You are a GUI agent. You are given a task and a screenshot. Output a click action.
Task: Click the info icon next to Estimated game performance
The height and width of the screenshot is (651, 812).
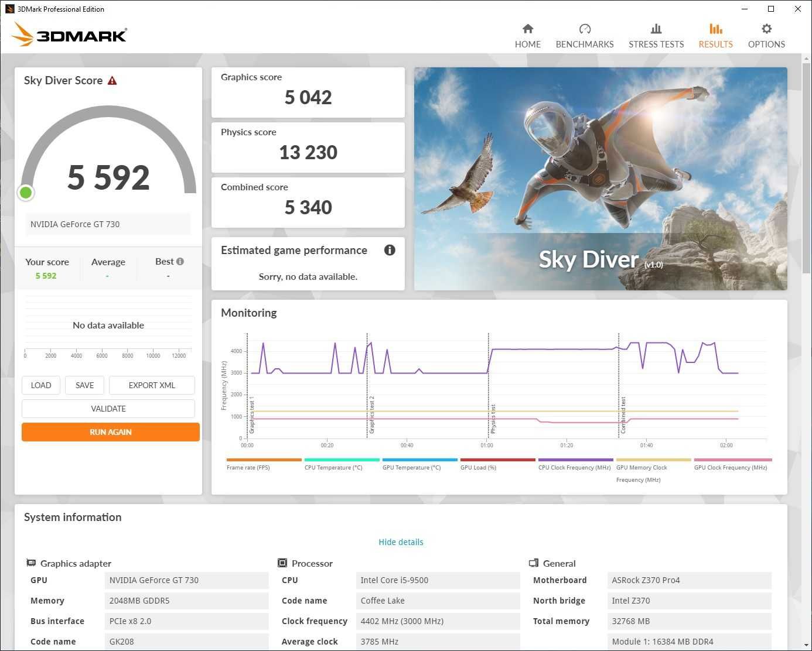[390, 250]
